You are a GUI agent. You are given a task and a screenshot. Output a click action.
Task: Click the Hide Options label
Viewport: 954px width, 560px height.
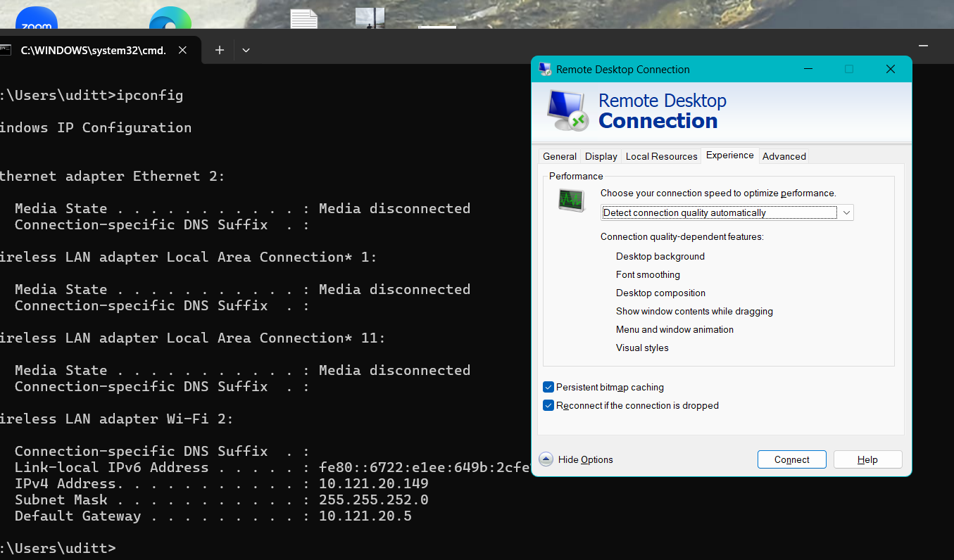pyautogui.click(x=586, y=459)
